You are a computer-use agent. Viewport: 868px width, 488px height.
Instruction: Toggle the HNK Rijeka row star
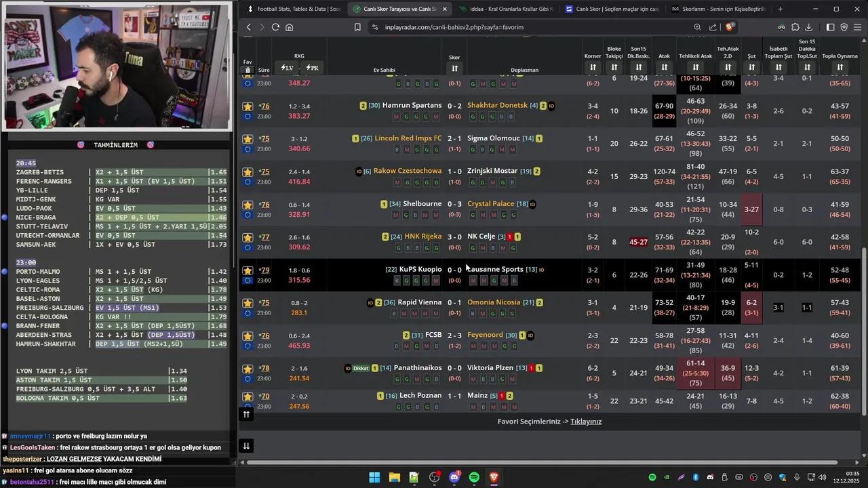pyautogui.click(x=248, y=237)
